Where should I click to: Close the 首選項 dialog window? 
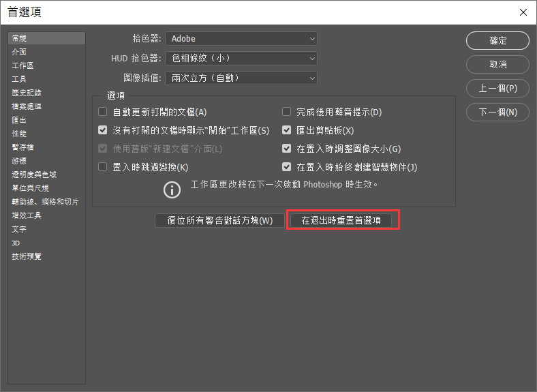coord(523,12)
